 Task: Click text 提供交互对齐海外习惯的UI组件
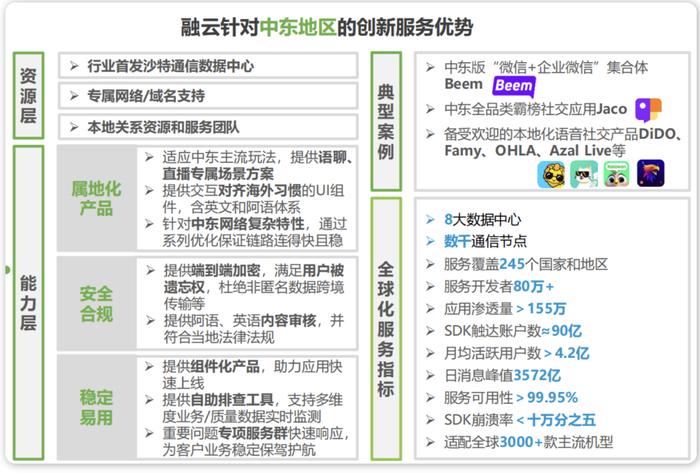pyautogui.click(x=253, y=199)
